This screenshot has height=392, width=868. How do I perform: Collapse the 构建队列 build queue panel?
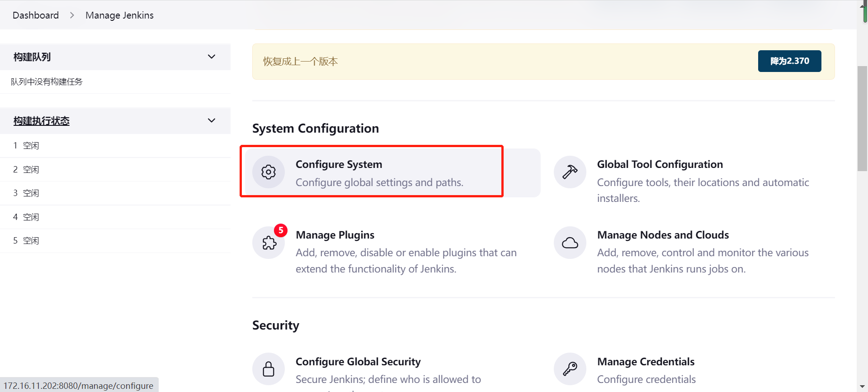(x=211, y=57)
